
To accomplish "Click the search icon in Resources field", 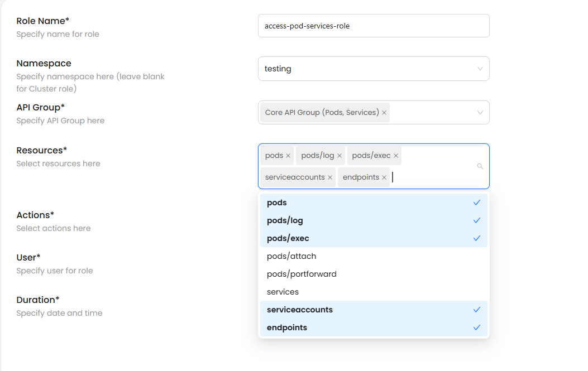I will pyautogui.click(x=480, y=166).
